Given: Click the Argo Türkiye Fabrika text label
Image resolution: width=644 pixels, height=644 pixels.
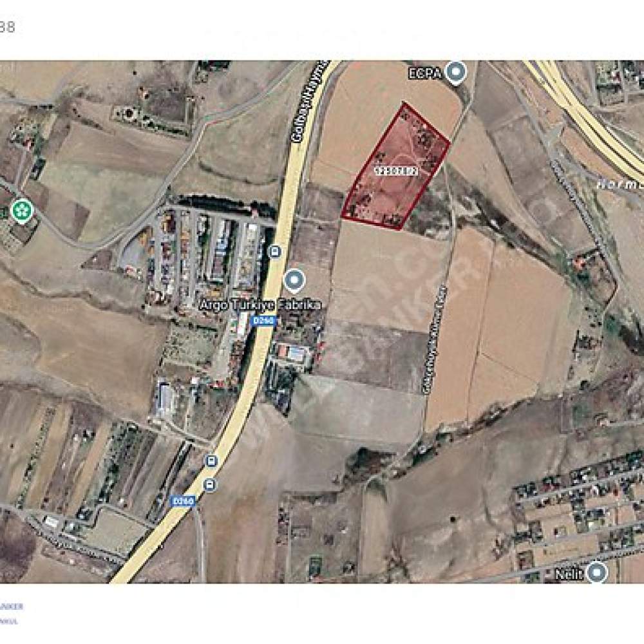Looking at the screenshot, I should [260, 305].
